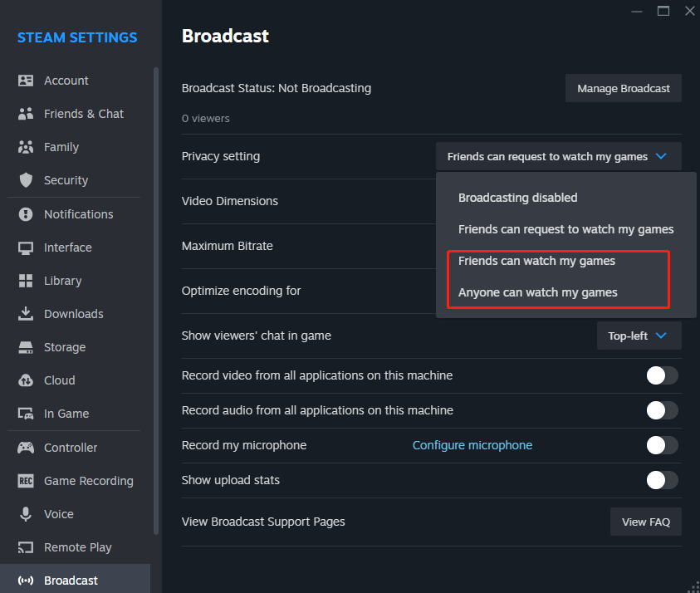Open Cloud settings icon
Image resolution: width=700 pixels, height=593 pixels.
point(26,380)
